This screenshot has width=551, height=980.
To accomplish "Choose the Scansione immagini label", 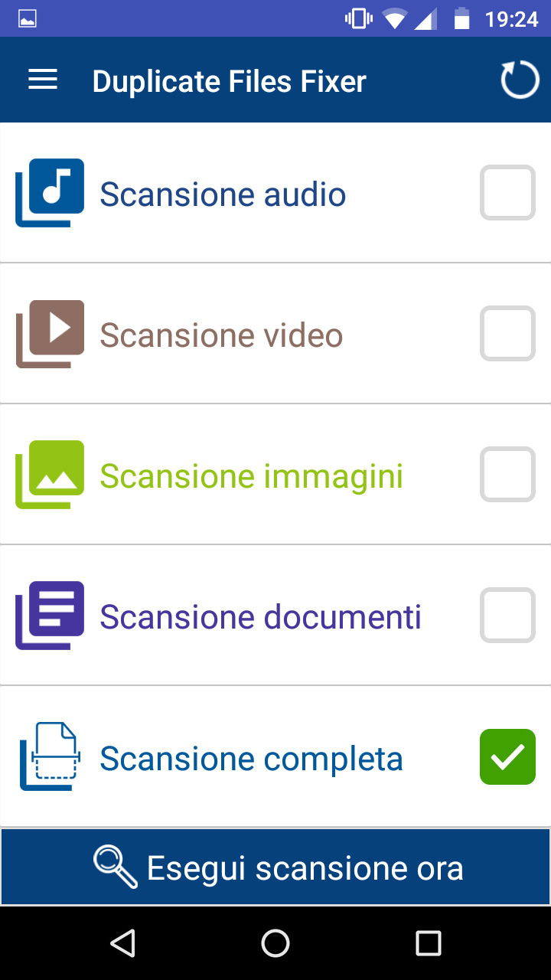I will [x=251, y=476].
